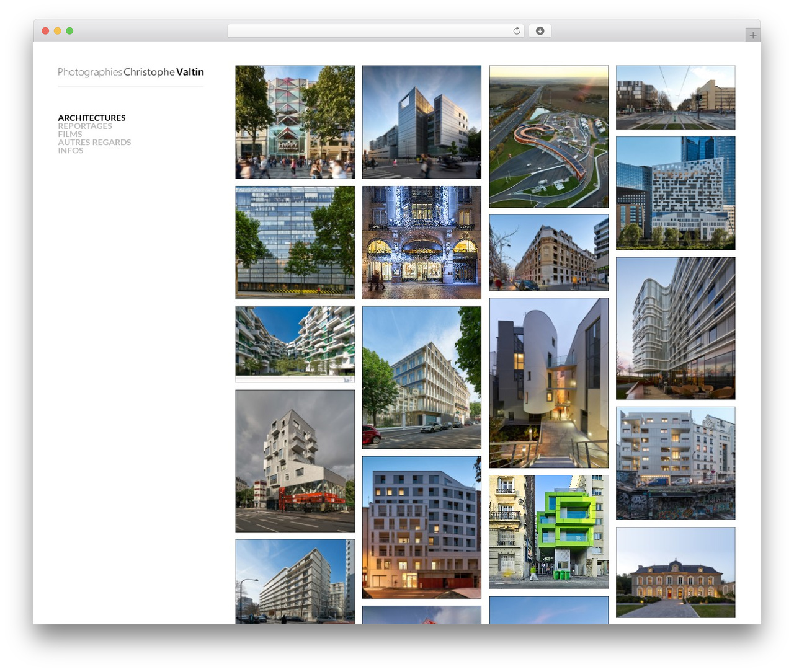The width and height of the screenshot is (794, 672).
Task: Open the curved white tower stairway photo
Action: coord(549,382)
